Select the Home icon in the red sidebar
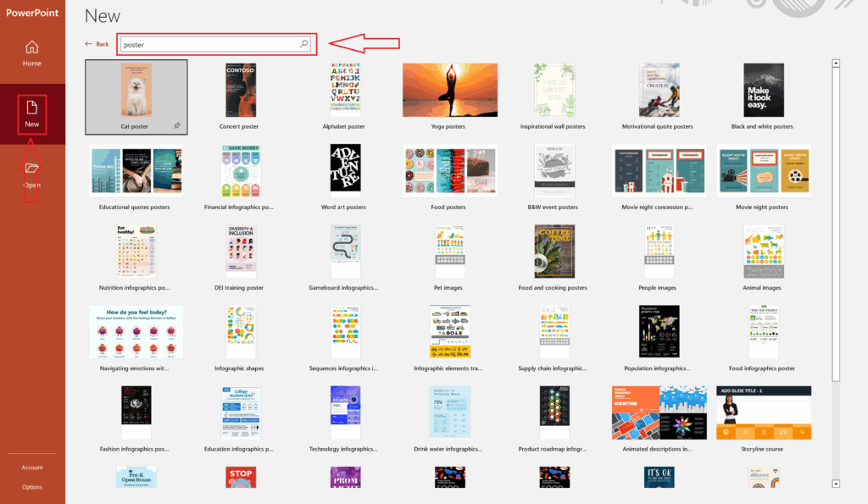 pos(31,53)
